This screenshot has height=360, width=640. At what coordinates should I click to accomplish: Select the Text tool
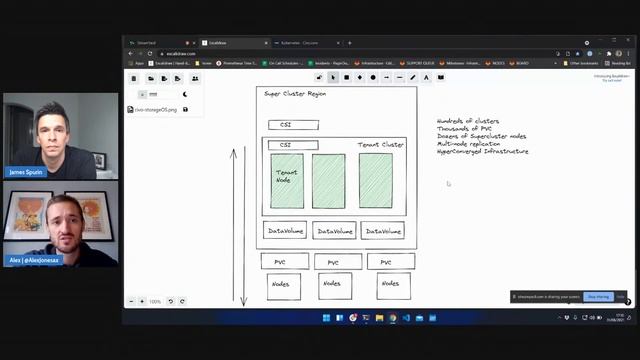(427, 78)
